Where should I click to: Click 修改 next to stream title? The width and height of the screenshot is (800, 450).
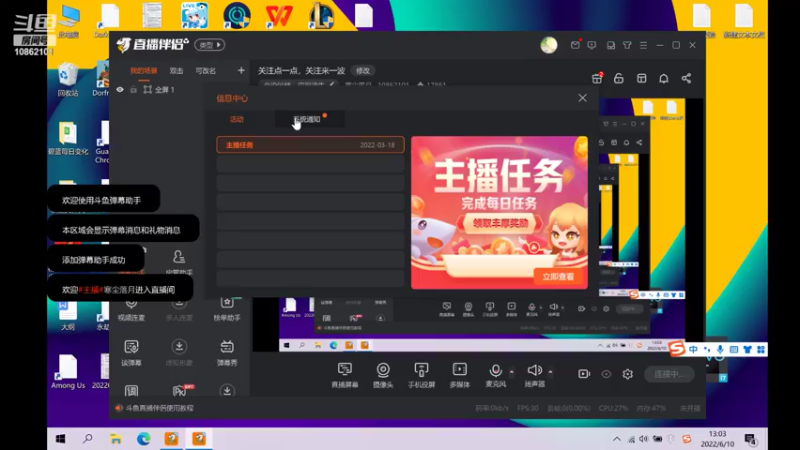point(363,70)
